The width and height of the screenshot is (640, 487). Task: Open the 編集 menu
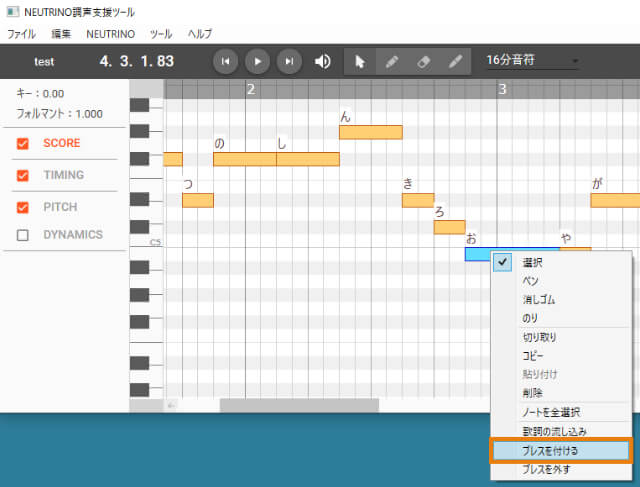pos(61,34)
